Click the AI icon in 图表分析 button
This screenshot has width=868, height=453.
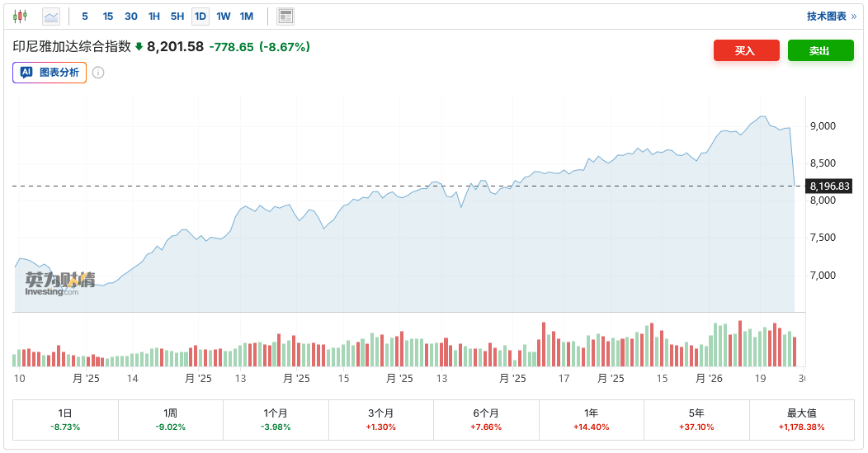click(26, 73)
